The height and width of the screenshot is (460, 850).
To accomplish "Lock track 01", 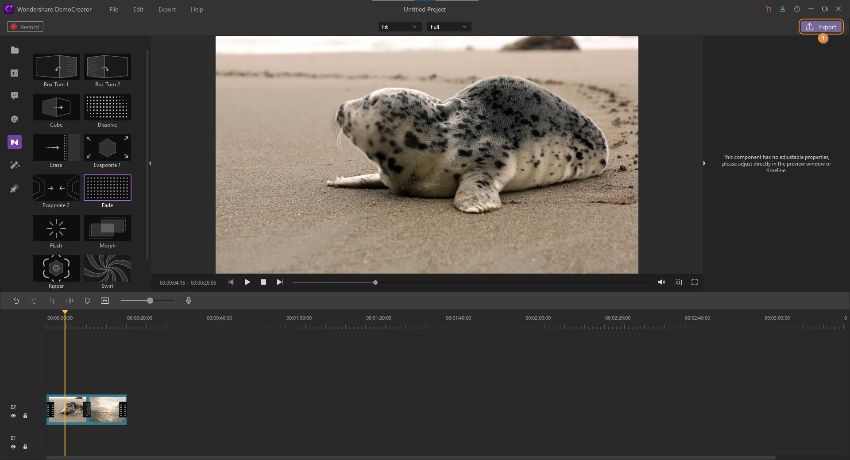I will (x=25, y=447).
